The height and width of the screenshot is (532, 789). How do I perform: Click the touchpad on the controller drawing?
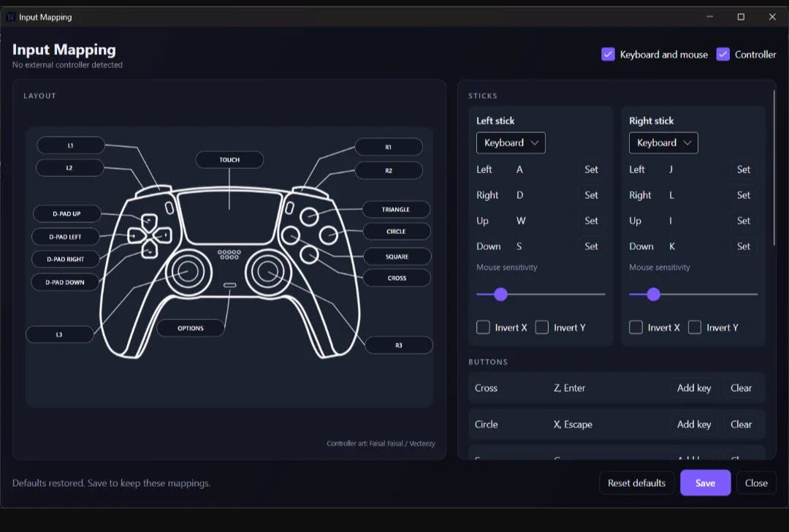[x=229, y=218]
